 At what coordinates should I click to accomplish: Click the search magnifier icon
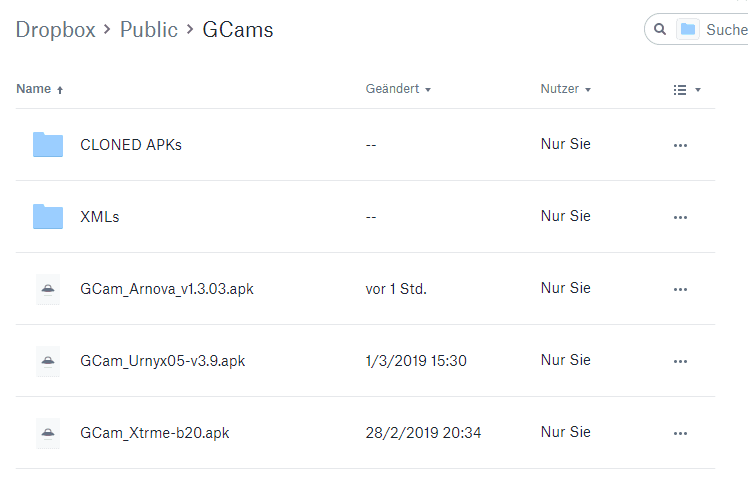point(660,30)
